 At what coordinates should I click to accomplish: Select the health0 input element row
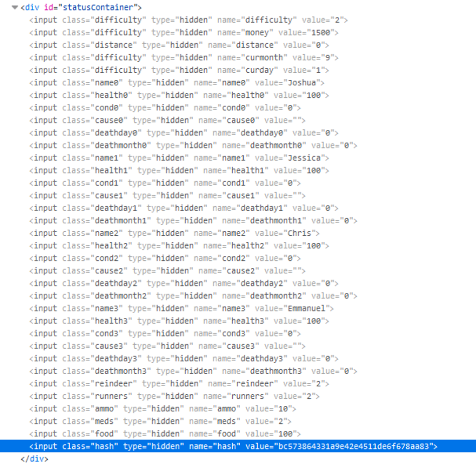(179, 95)
